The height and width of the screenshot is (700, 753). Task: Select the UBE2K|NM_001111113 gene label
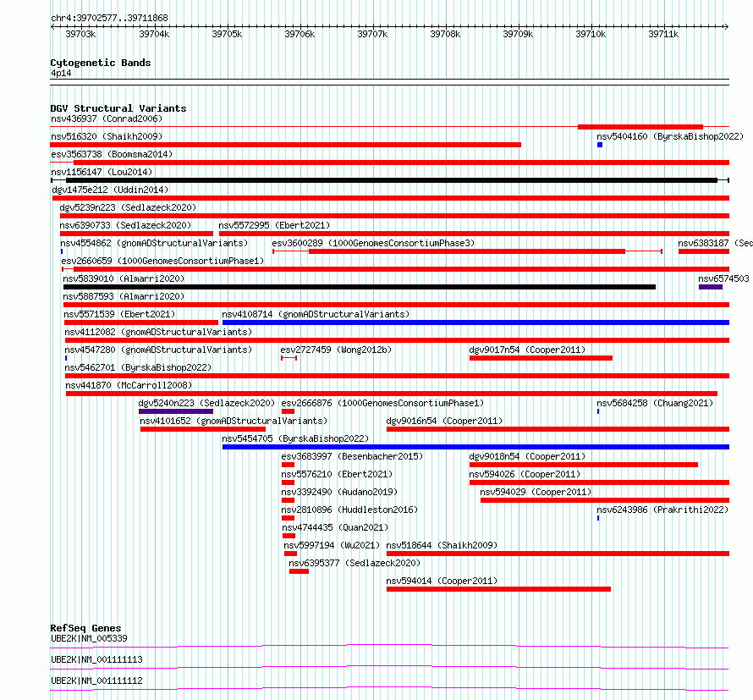tap(96, 659)
